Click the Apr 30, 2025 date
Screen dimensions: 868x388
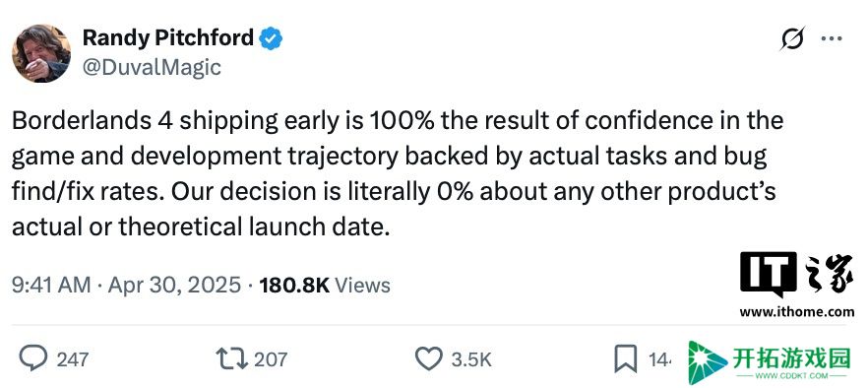174,285
